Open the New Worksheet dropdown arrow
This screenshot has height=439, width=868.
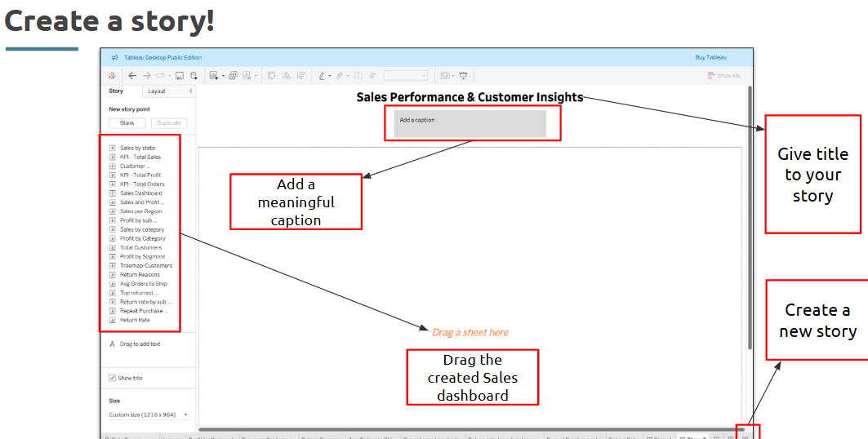223,76
